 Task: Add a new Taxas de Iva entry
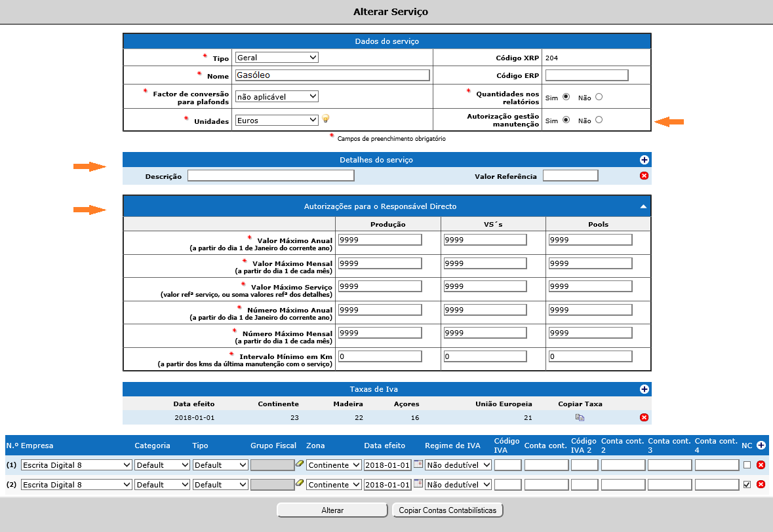(644, 389)
